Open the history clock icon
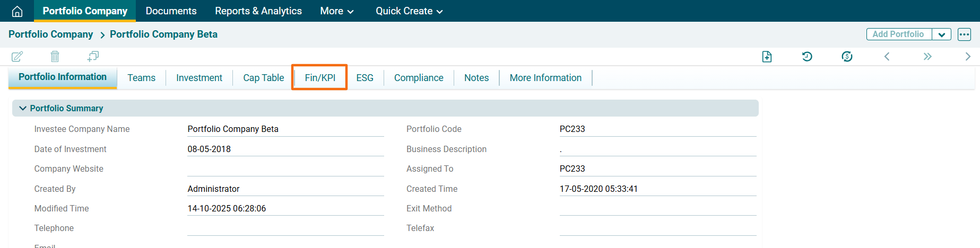This screenshot has width=980, height=248. tap(807, 56)
